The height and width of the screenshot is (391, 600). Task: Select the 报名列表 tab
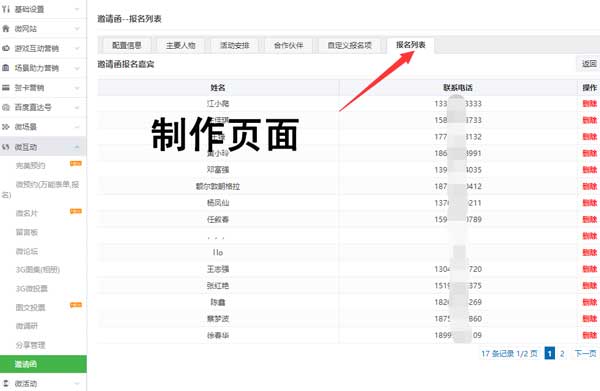coord(411,45)
